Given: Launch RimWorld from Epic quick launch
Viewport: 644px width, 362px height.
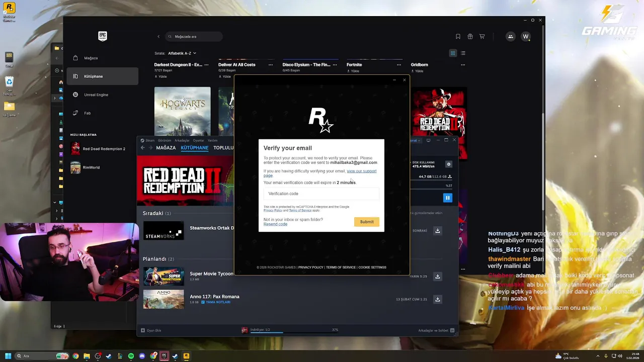Looking at the screenshot, I should [102, 167].
